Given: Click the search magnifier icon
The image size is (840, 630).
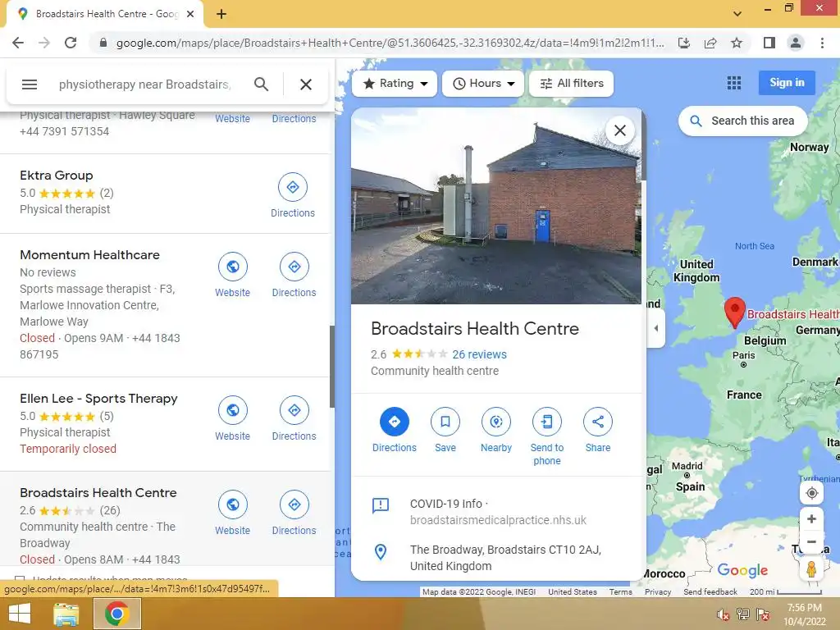Looking at the screenshot, I should coord(262,84).
